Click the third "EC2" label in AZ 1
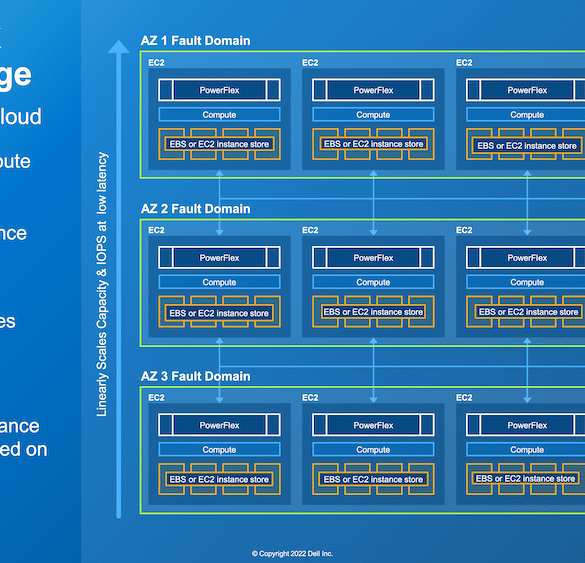 (464, 63)
